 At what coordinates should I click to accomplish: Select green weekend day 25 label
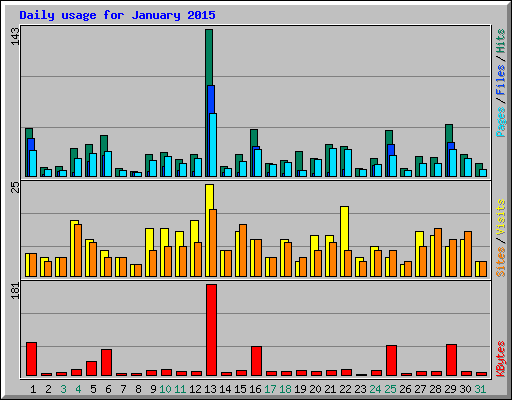[390, 389]
